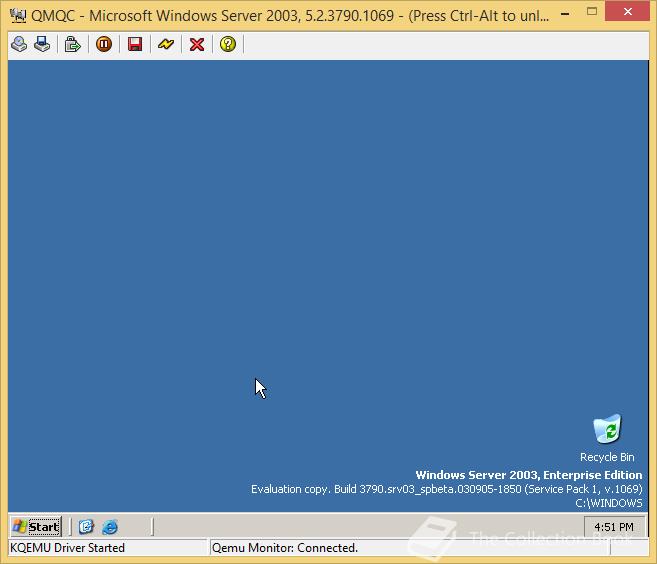Click the yellow lightning bolt icon

point(166,44)
